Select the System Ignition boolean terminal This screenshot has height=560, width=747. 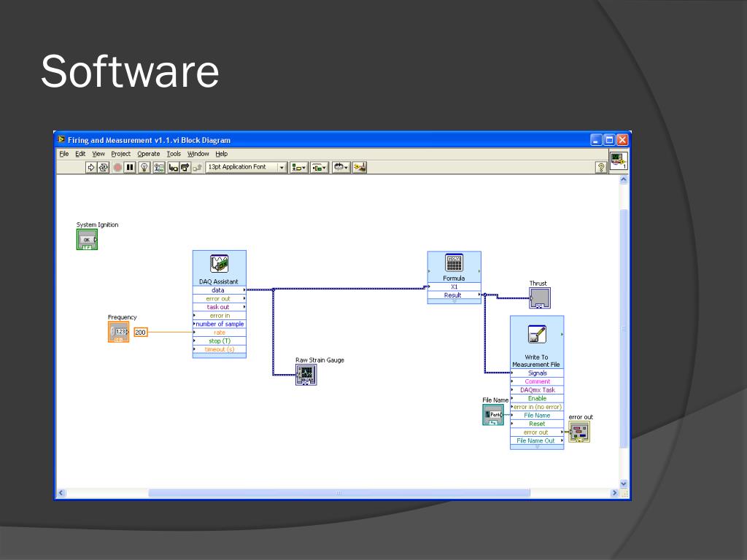pyautogui.click(x=87, y=239)
